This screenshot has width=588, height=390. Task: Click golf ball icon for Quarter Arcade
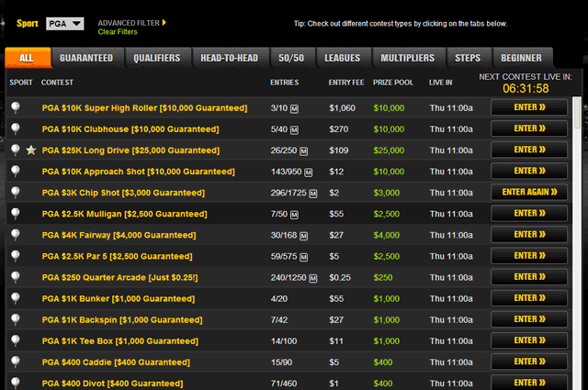click(x=16, y=277)
